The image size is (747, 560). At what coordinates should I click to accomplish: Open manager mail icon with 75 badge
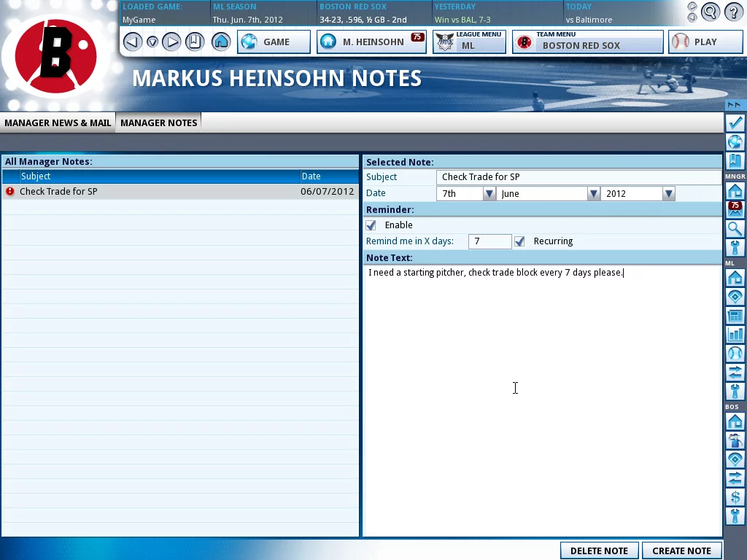coord(735,209)
